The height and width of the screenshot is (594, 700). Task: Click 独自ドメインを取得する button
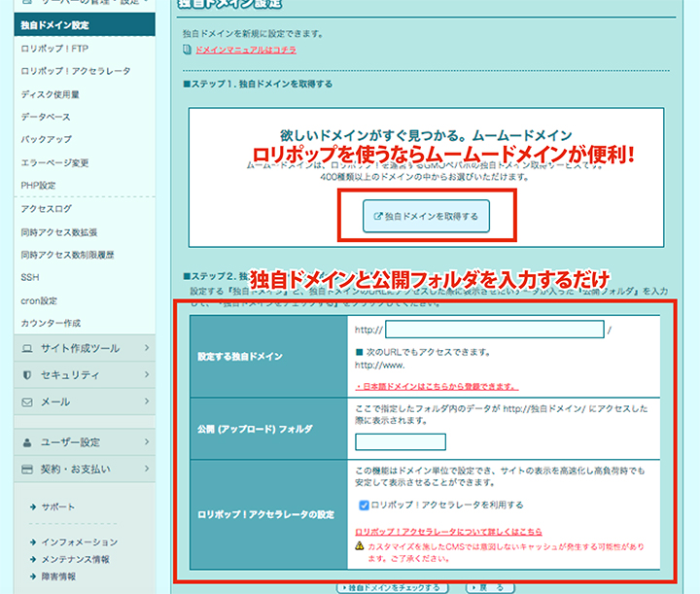pyautogui.click(x=427, y=216)
